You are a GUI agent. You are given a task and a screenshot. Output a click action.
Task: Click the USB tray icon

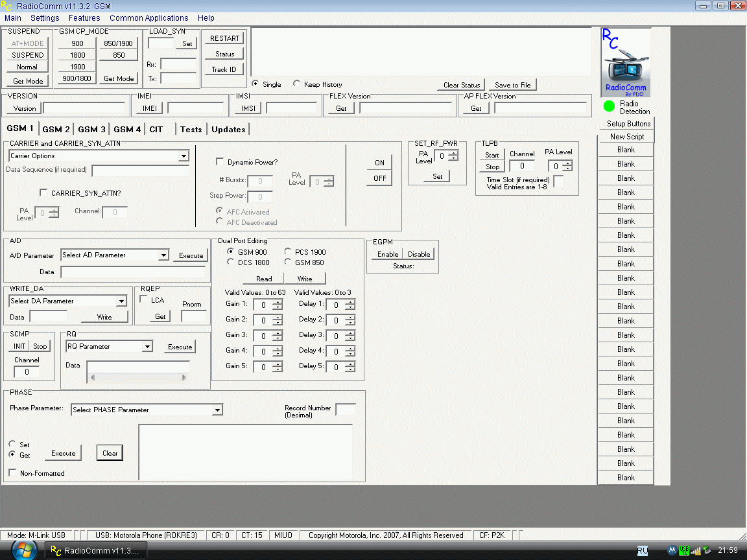pyautogui.click(x=684, y=550)
